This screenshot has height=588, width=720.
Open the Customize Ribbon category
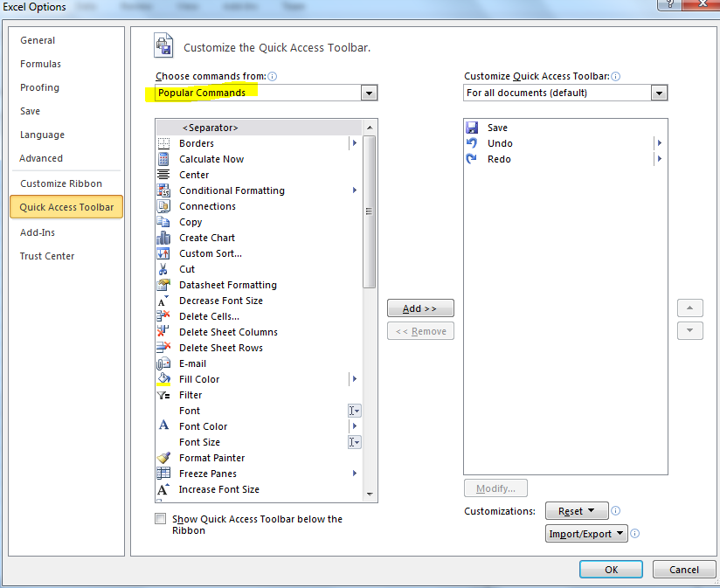61,183
